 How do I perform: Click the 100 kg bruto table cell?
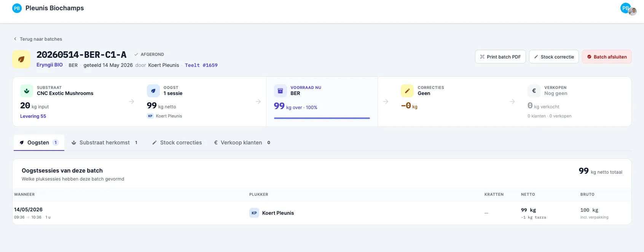pos(589,210)
